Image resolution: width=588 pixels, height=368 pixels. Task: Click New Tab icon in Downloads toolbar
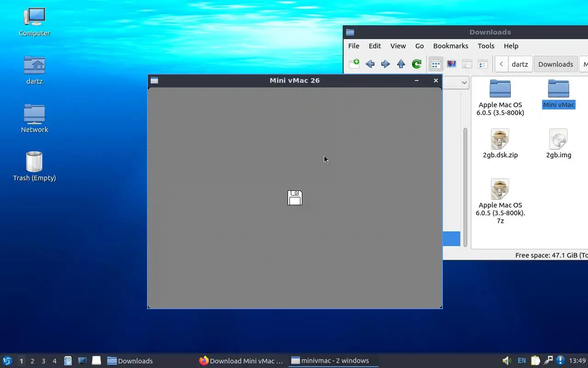pyautogui.click(x=354, y=64)
